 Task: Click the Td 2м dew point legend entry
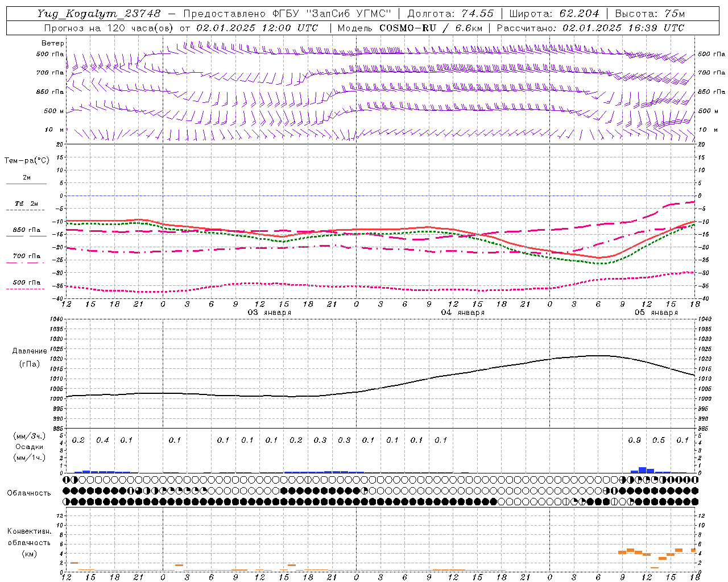click(27, 203)
